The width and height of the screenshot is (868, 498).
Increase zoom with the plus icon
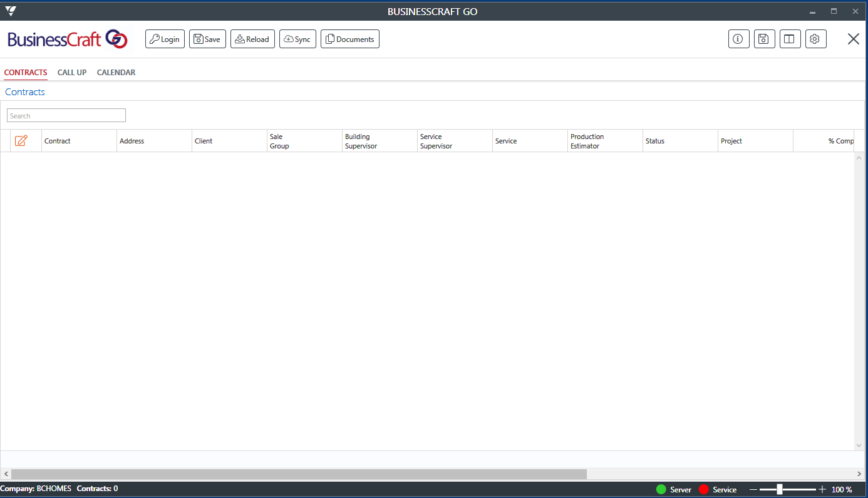pos(822,489)
